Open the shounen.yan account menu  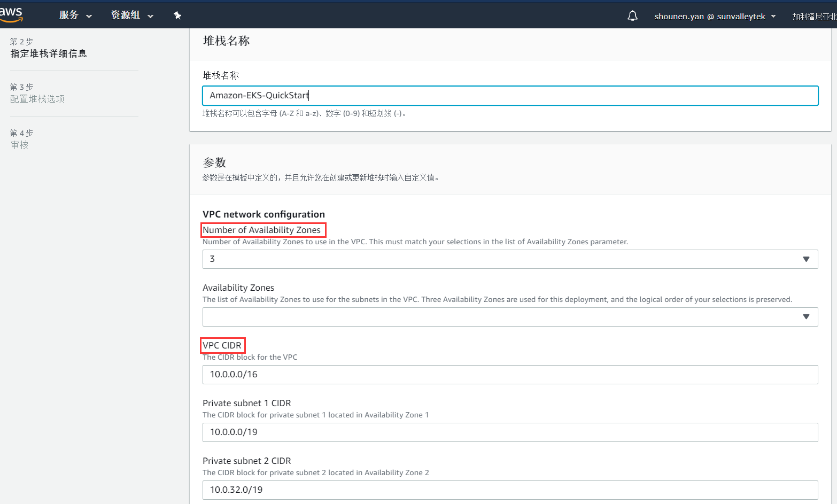click(x=715, y=17)
